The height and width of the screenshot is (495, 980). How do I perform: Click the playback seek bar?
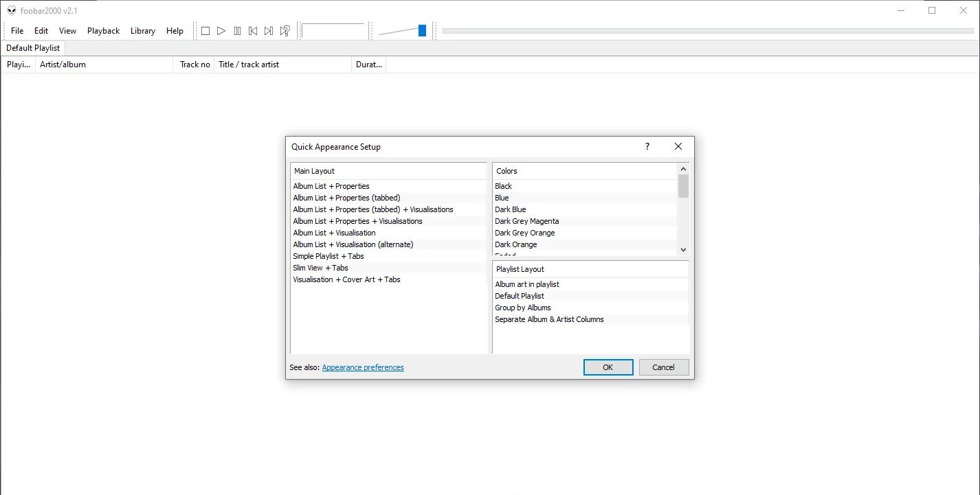point(708,31)
